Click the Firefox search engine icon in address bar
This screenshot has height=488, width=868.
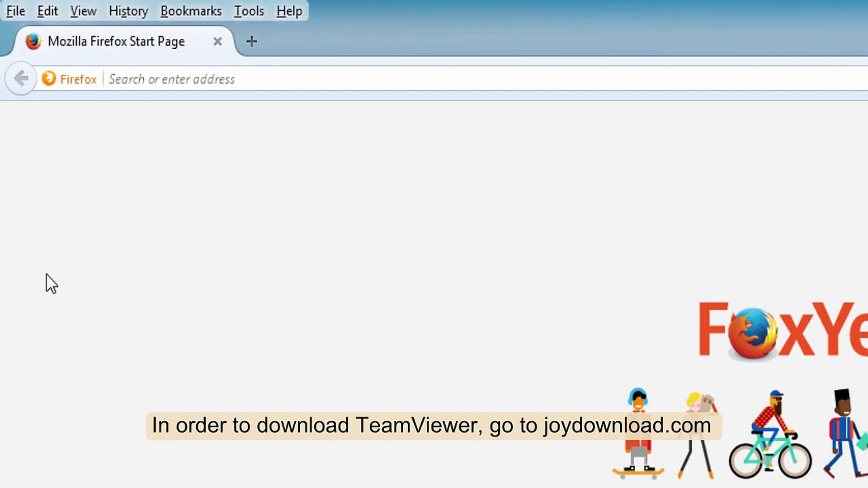pyautogui.click(x=50, y=78)
